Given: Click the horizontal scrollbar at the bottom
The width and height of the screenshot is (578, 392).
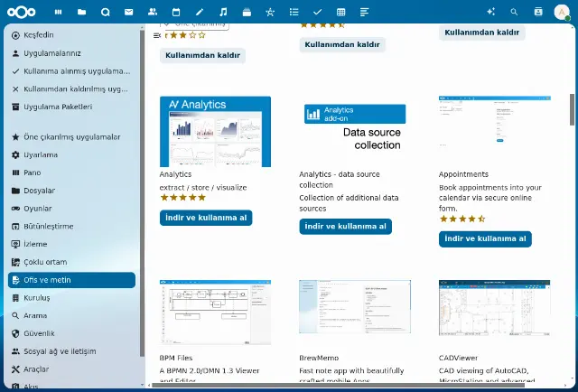Looking at the screenshot, I should click(338, 386).
